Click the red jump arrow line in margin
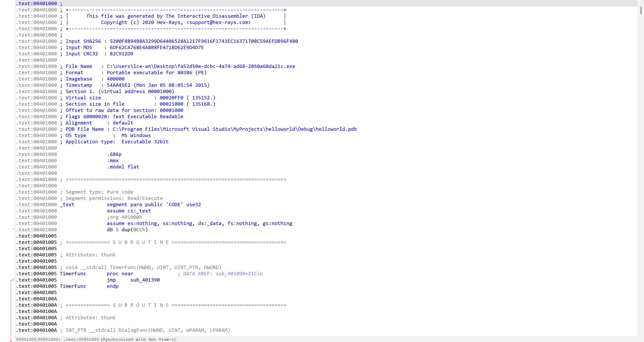Image resolution: width=644 pixels, height=342 pixels. point(11,310)
